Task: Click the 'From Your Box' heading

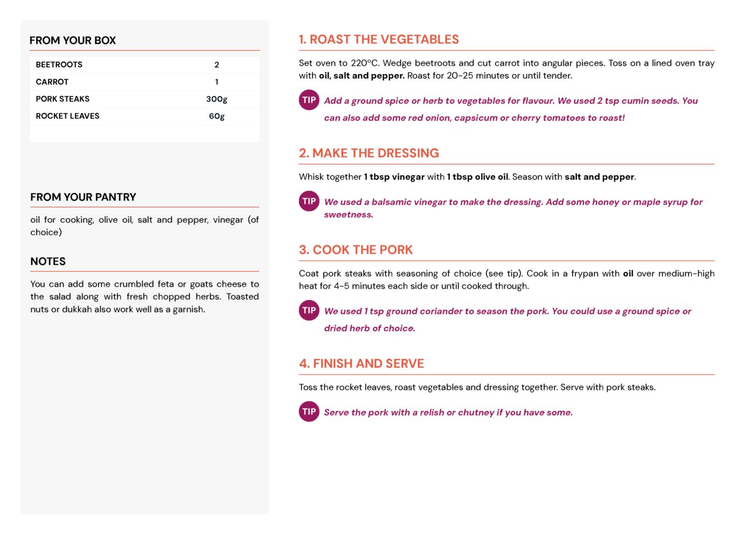Action: (x=73, y=40)
